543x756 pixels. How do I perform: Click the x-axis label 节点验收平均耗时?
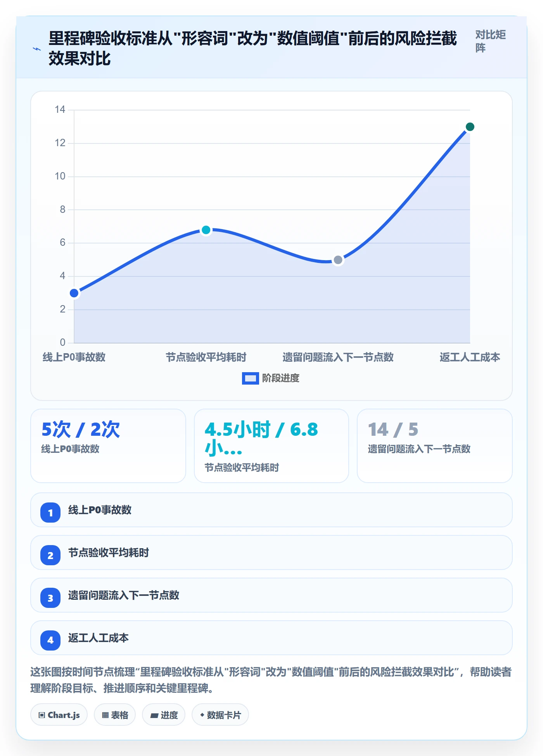(x=206, y=357)
